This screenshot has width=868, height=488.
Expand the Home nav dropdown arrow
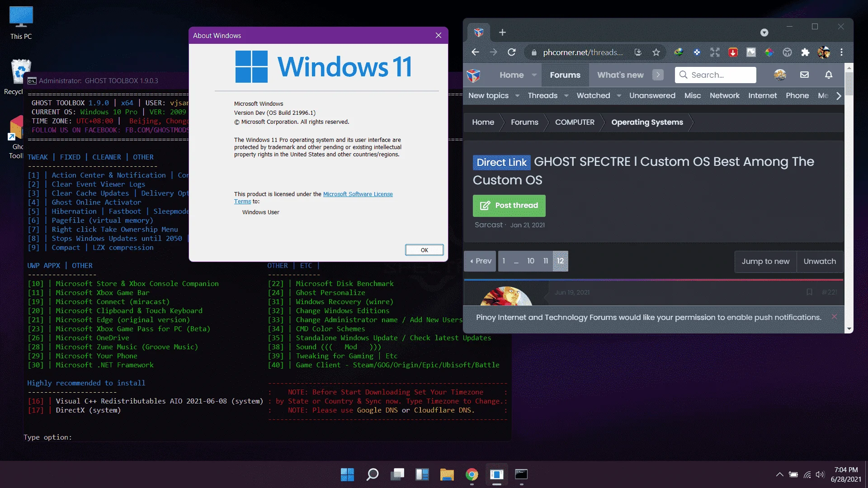(534, 75)
